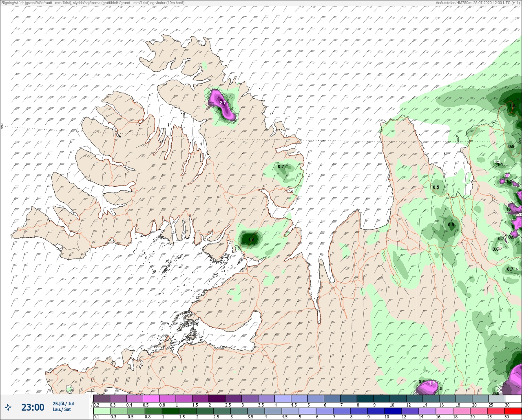Click the 0.2 label under the top legend row
This screenshot has height=420, width=522.
pos(96,405)
